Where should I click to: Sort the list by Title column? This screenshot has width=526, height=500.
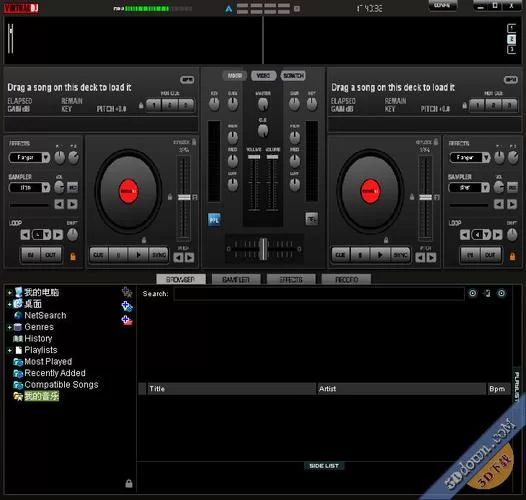click(232, 389)
